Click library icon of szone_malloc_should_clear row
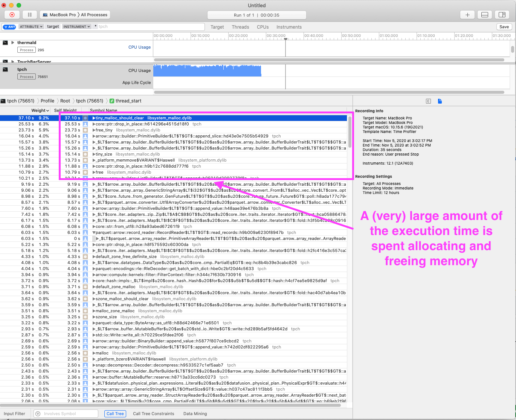 85,299
